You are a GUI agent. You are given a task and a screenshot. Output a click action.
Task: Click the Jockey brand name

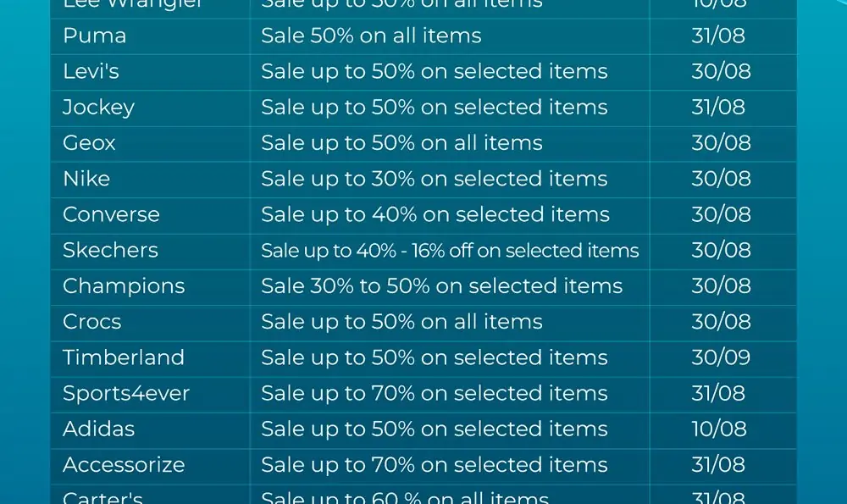click(98, 108)
